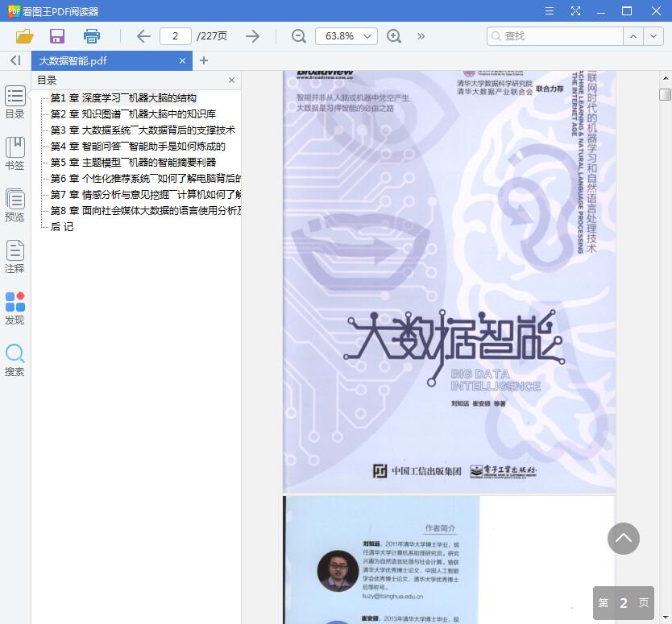The image size is (672, 624).
Task: Add a new tab with the plus button
Action: tap(204, 61)
